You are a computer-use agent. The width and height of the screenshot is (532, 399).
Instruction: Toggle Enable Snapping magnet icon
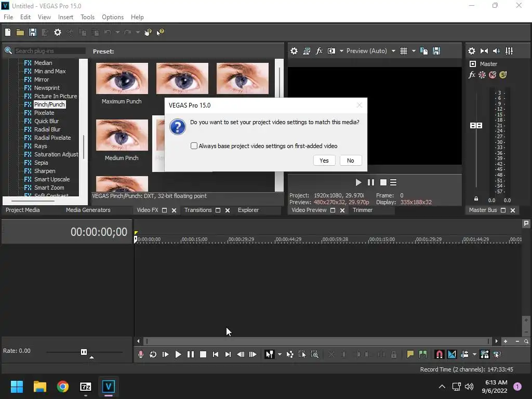pyautogui.click(x=439, y=354)
